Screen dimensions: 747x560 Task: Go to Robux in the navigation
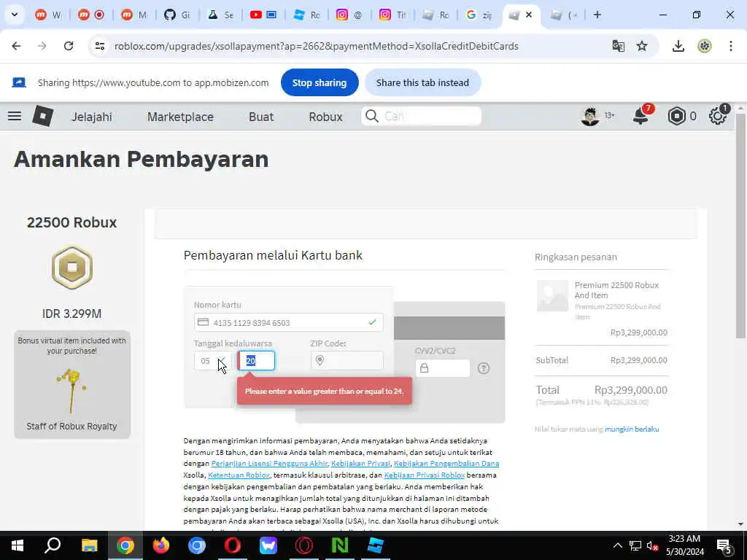[325, 117]
